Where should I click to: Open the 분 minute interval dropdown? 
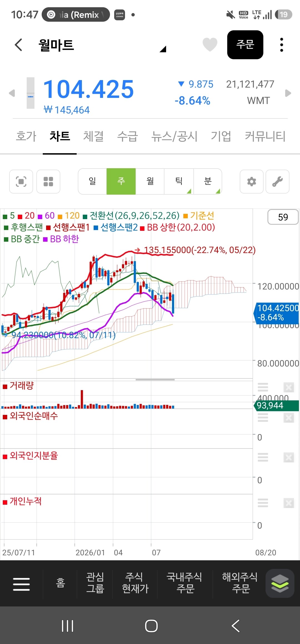tap(208, 181)
